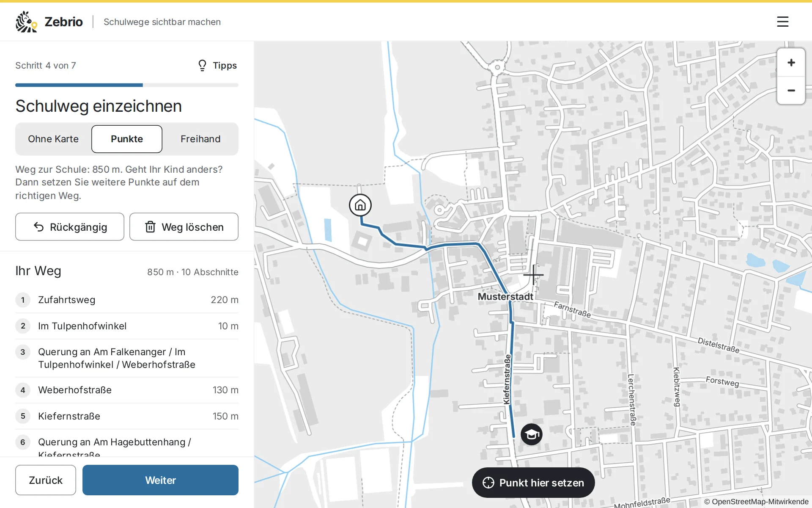
Task: Select the Ohne Karte mode
Action: pyautogui.click(x=53, y=139)
